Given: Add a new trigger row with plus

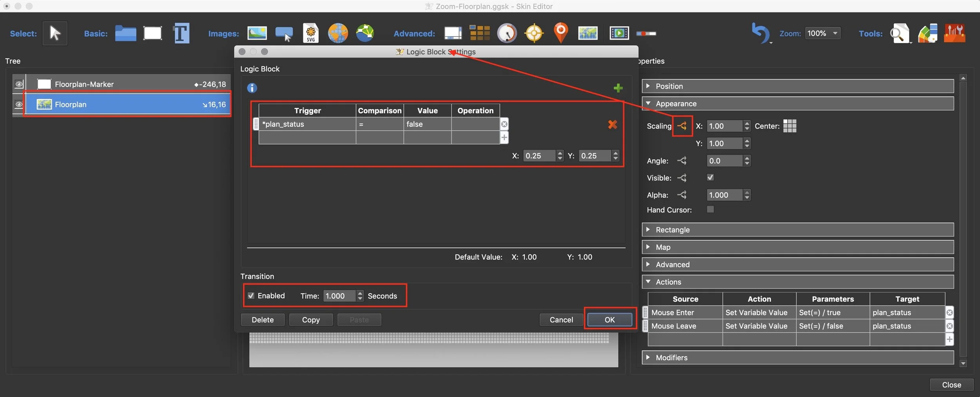Looking at the screenshot, I should click(x=504, y=137).
